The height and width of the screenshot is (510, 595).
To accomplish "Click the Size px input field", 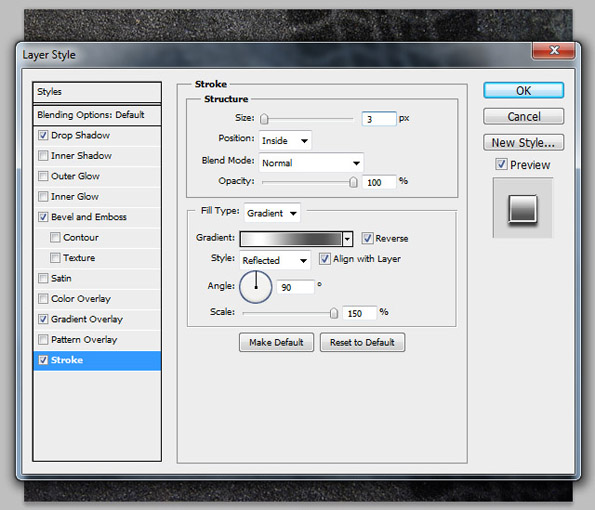I will point(379,119).
